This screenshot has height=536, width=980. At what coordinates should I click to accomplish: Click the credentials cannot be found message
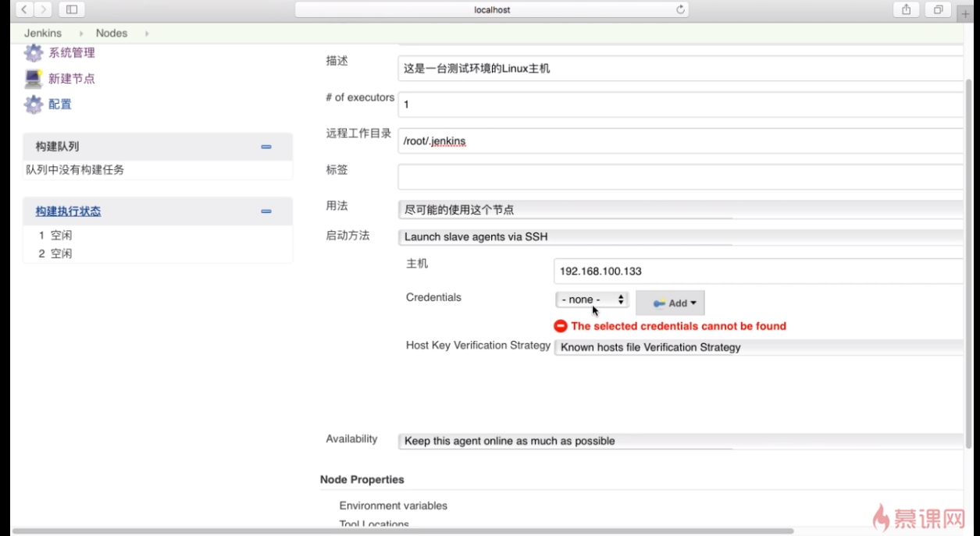[679, 326]
